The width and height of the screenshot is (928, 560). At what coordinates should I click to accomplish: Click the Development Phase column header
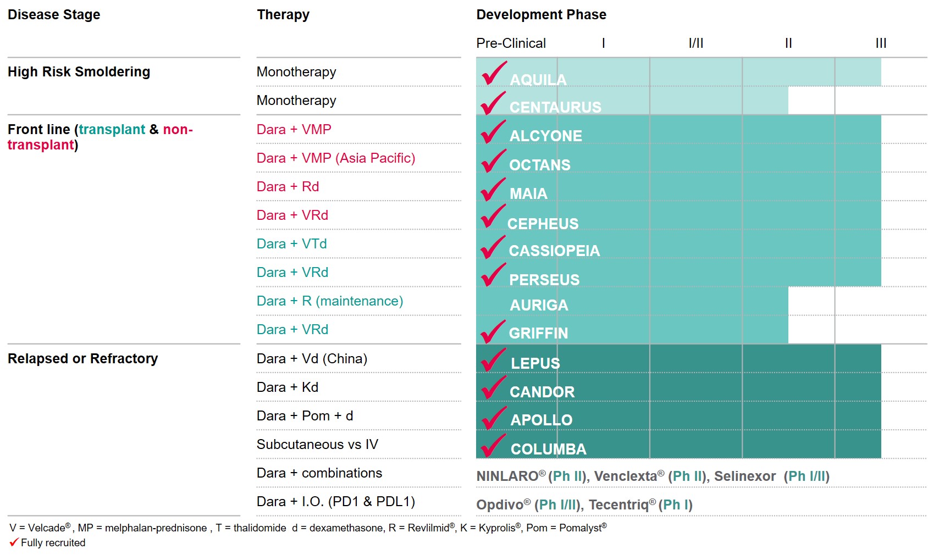(541, 15)
